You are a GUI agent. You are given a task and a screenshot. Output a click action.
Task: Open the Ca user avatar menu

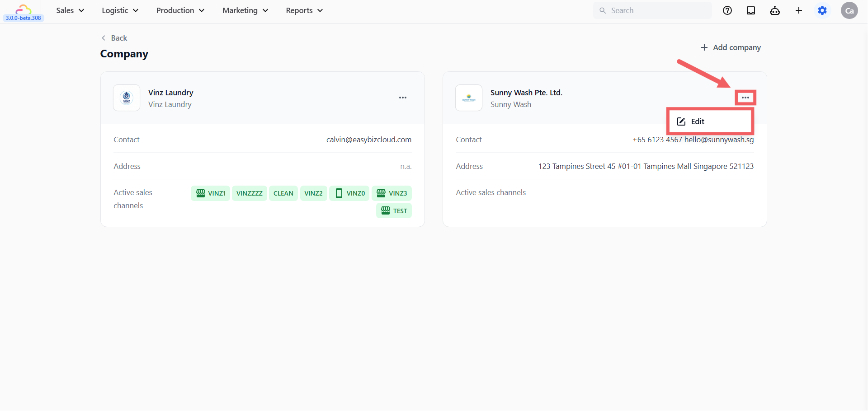click(x=849, y=10)
